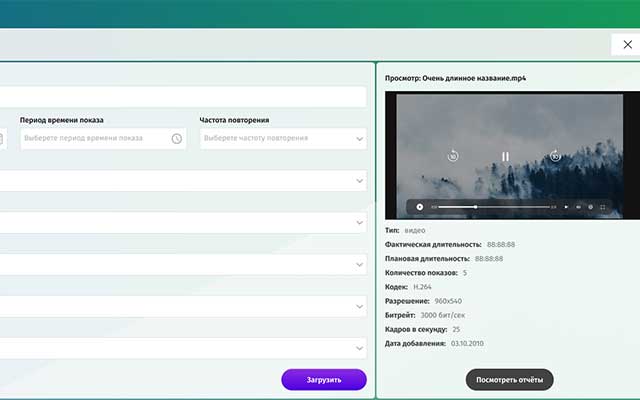The image size is (640, 400).
Task: Click the Посмотреть отчёты button
Action: pos(509,380)
